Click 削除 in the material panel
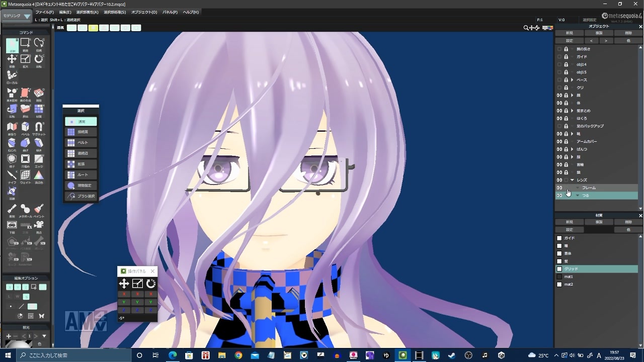Viewport: 644px width, 362px height. pos(628,222)
